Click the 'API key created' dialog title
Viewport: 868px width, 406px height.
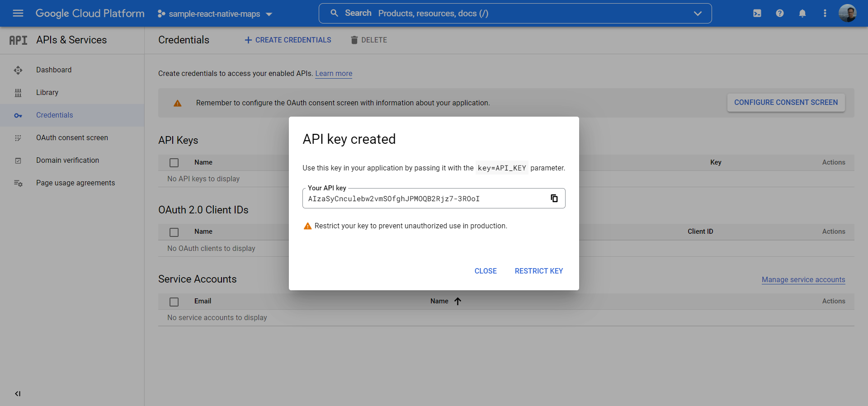(349, 139)
